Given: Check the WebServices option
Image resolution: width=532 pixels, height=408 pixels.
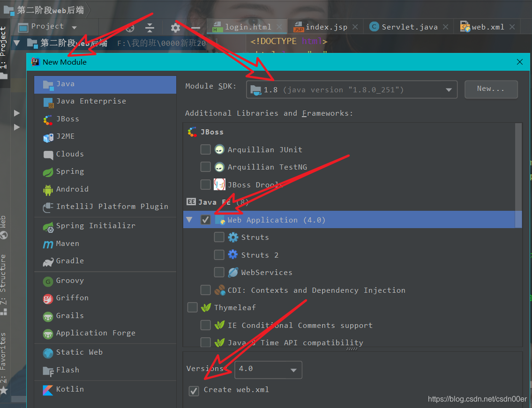Looking at the screenshot, I should coord(219,272).
